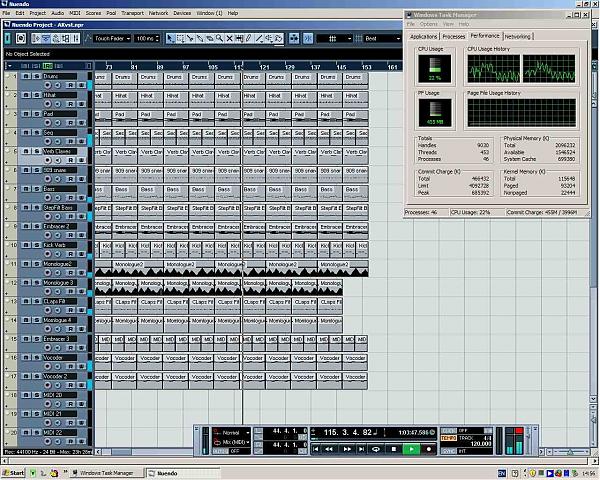Activate the Cycle loop button in transport
Image resolution: width=600 pixels, height=480 pixels.
tap(376, 449)
